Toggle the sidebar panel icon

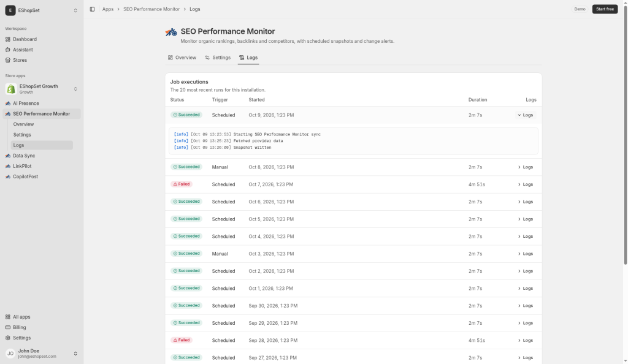point(92,9)
